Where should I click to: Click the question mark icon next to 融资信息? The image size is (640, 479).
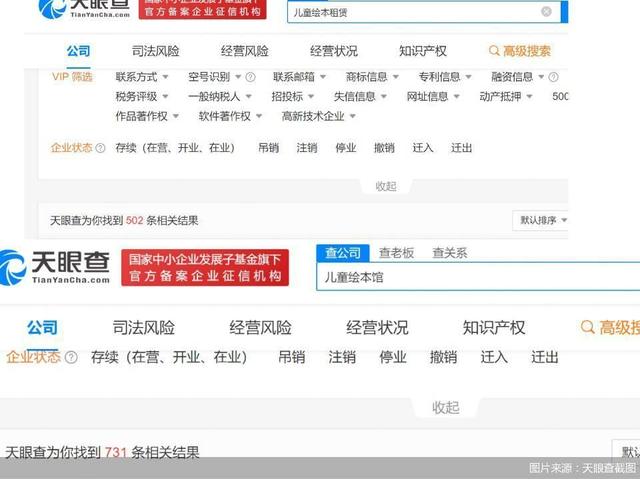point(553,77)
